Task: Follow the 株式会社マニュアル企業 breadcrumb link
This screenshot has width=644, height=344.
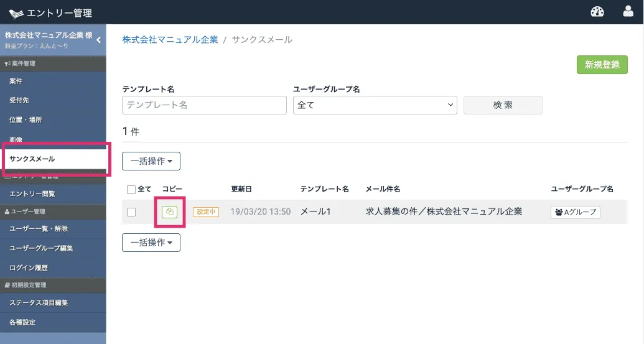Action: (x=170, y=40)
